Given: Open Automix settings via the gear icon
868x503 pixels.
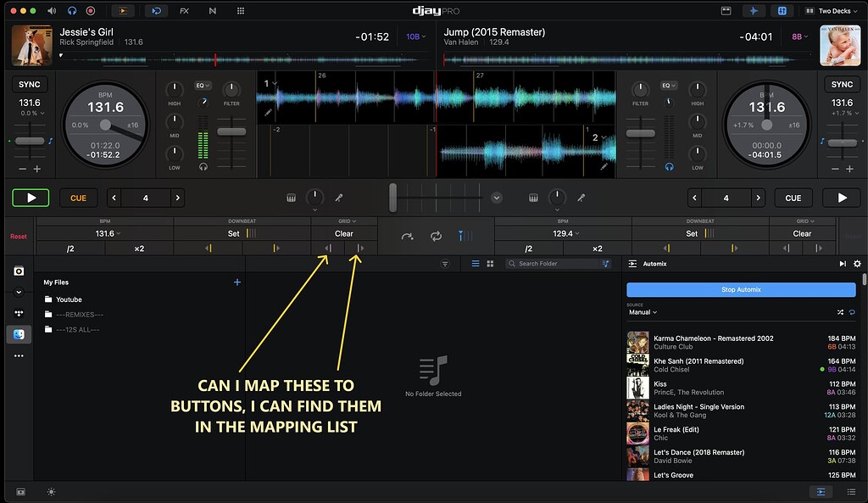Looking at the screenshot, I should pyautogui.click(x=858, y=264).
